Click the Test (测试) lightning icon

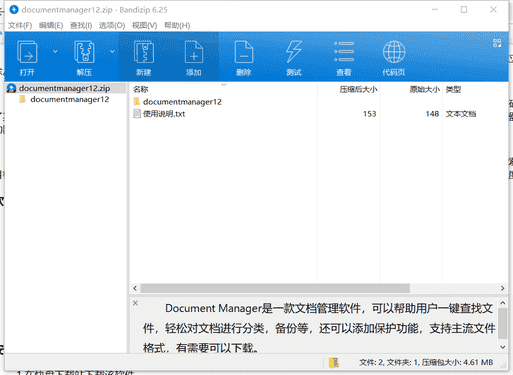[294, 52]
